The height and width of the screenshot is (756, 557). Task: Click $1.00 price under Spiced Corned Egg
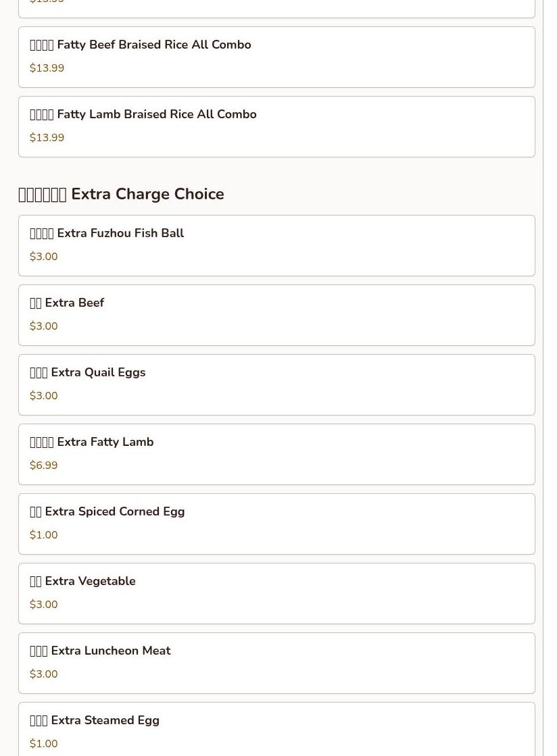[x=44, y=535]
